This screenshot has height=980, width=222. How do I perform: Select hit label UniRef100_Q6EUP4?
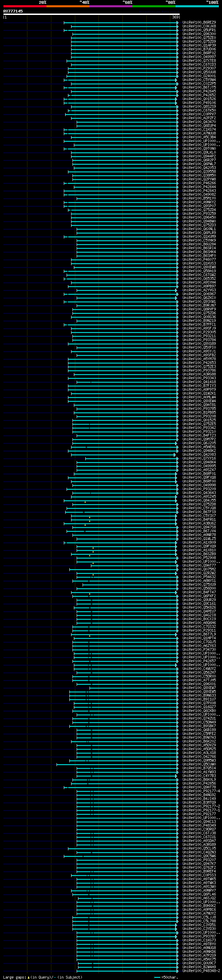pos(199,125)
